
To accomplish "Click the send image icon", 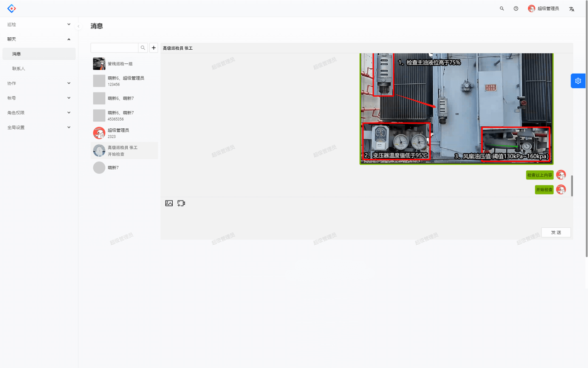I will [169, 203].
